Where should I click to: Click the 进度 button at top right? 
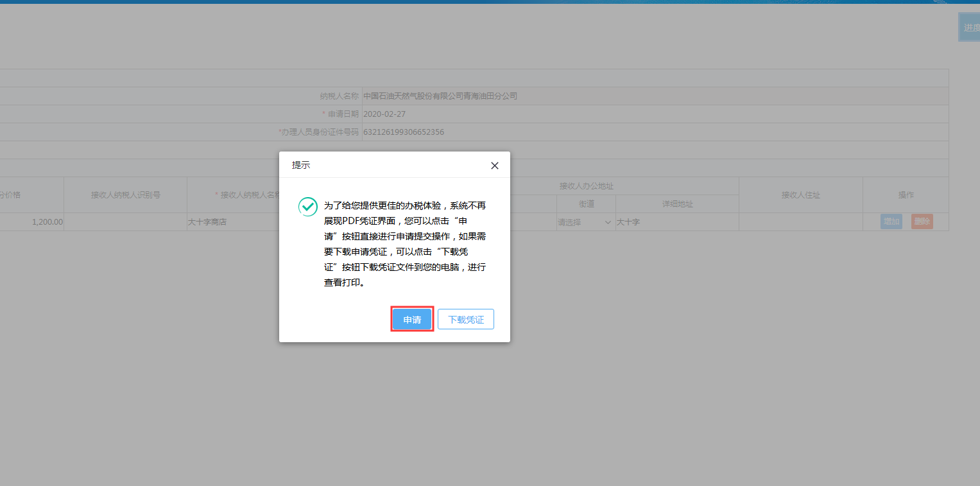click(969, 28)
